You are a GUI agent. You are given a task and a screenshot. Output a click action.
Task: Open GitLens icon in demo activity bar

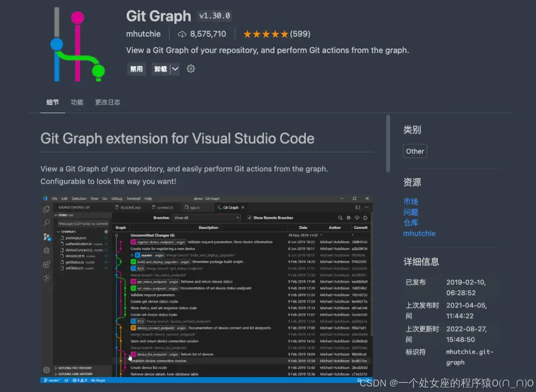(47, 278)
